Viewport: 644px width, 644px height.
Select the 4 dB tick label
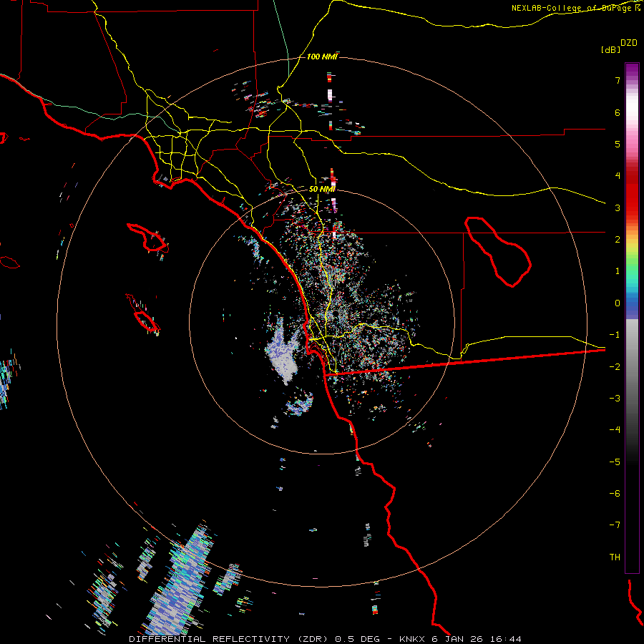click(x=618, y=176)
